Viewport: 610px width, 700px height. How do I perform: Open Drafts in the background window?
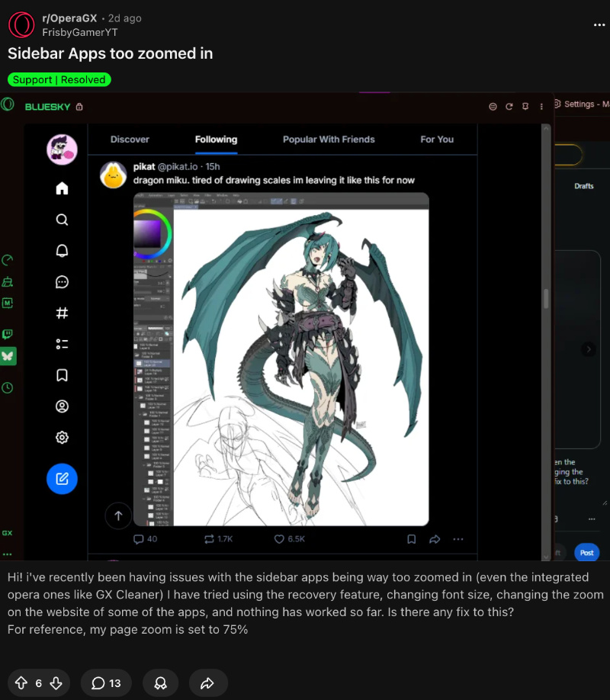[x=583, y=186]
